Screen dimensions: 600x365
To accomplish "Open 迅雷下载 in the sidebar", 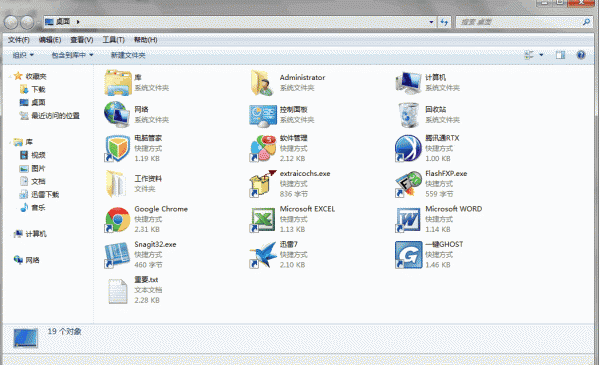I will coord(45,194).
